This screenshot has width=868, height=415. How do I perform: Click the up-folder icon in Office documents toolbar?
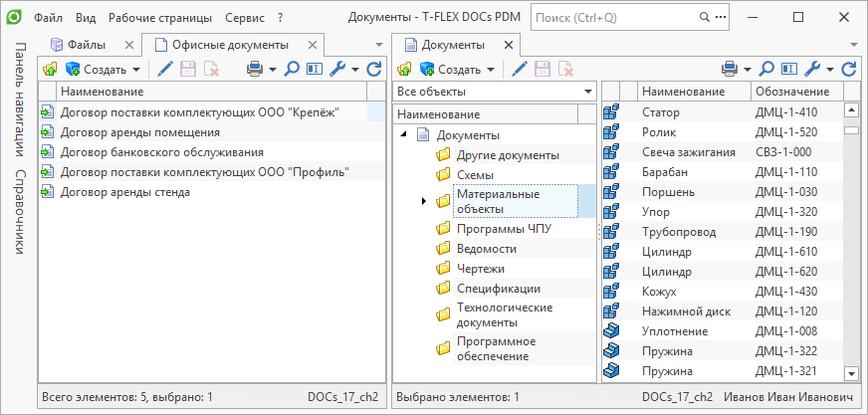(x=50, y=70)
